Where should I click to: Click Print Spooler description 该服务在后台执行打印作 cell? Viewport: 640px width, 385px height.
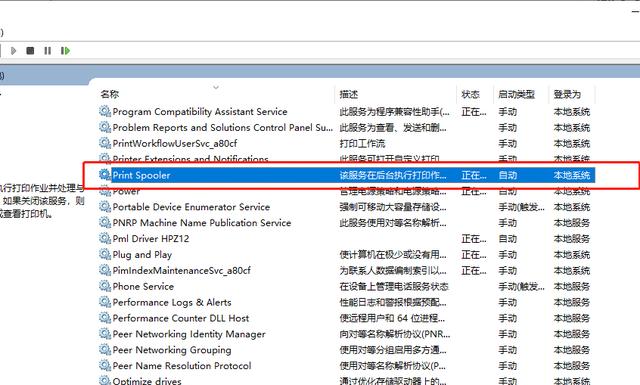pyautogui.click(x=393, y=175)
